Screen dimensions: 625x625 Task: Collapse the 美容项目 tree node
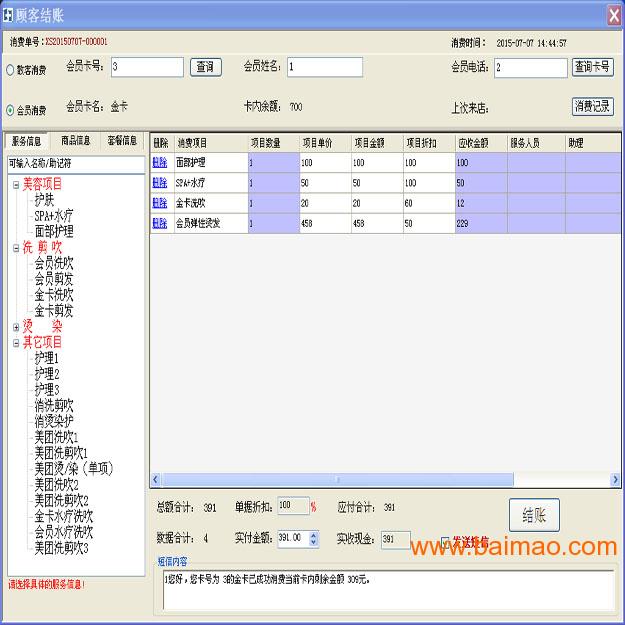[16, 185]
